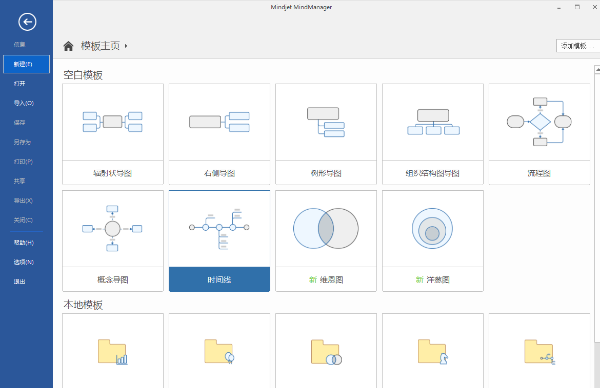Click the scroll-up arrow of the template list
This screenshot has height=388, width=600.
tap(597, 70)
